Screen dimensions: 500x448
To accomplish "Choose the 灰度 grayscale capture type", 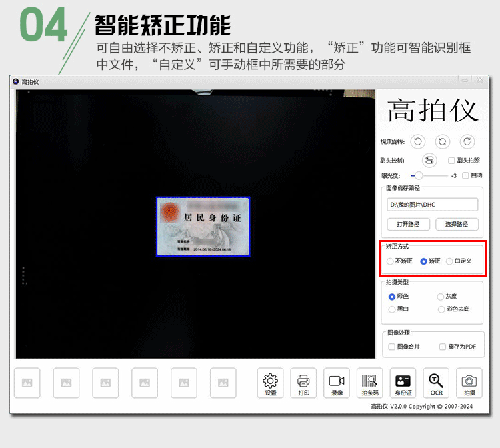I will 440,297.
